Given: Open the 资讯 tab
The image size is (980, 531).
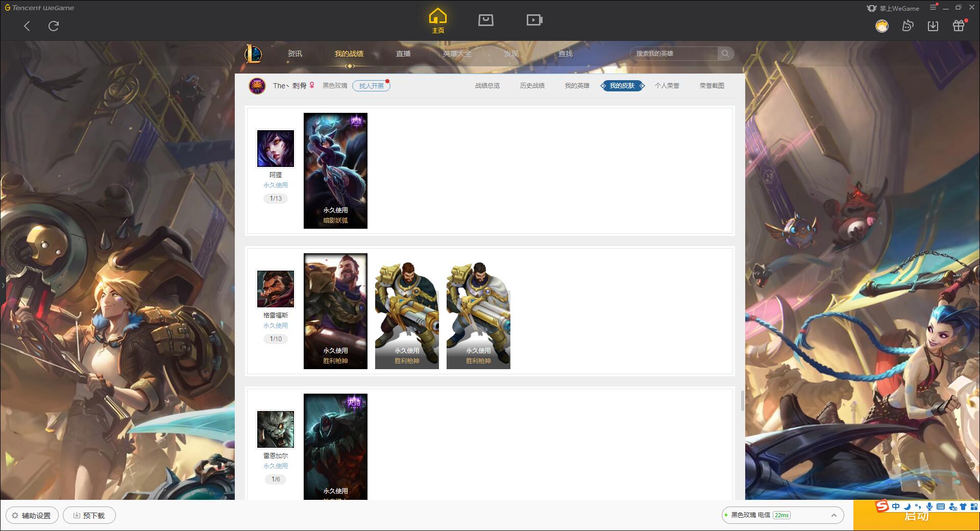Looking at the screenshot, I should tap(295, 54).
